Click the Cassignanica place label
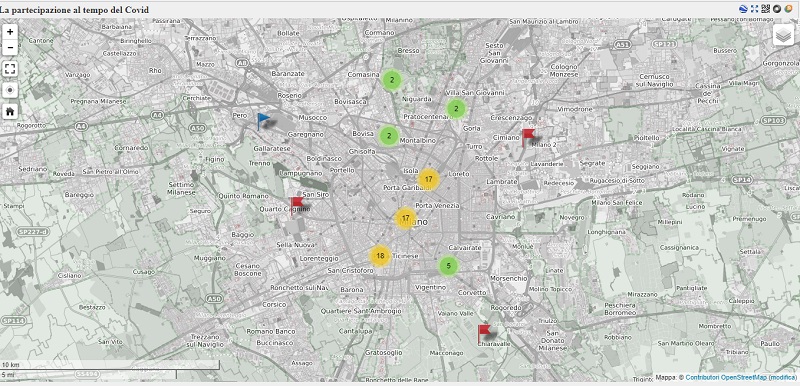Image resolution: width=800 pixels, height=386 pixels. [679, 247]
